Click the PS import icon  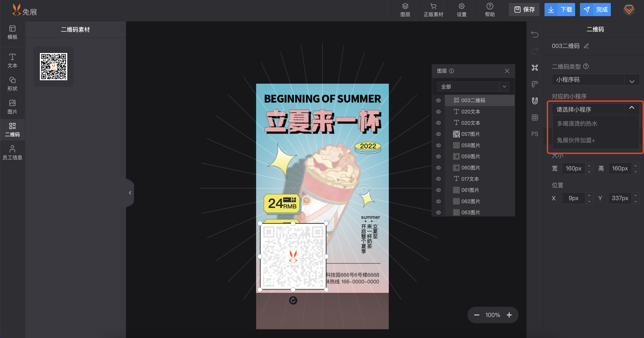tap(535, 134)
